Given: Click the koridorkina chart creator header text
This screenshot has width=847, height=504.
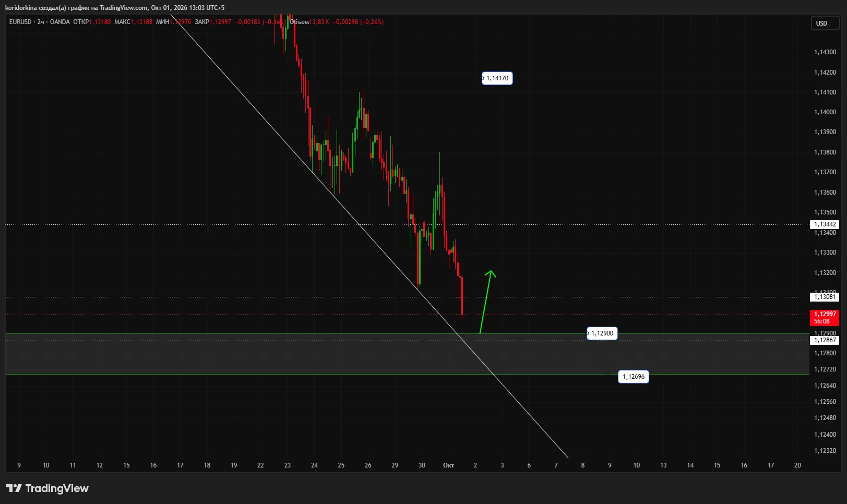Looking at the screenshot, I should coord(115,8).
